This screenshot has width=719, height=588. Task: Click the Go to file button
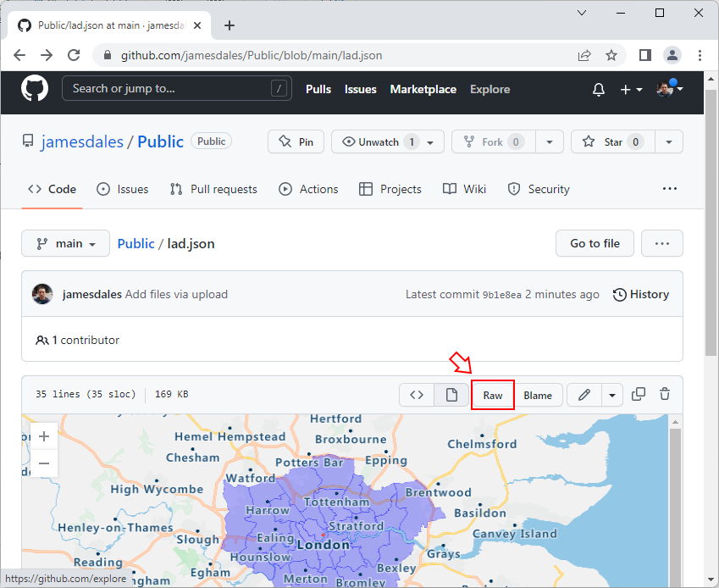[x=595, y=243]
